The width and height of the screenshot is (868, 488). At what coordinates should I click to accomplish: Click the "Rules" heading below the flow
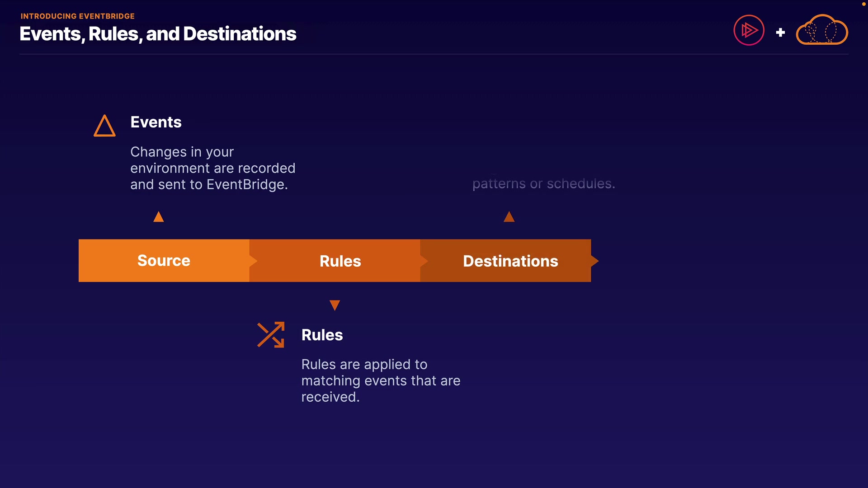[x=322, y=335]
